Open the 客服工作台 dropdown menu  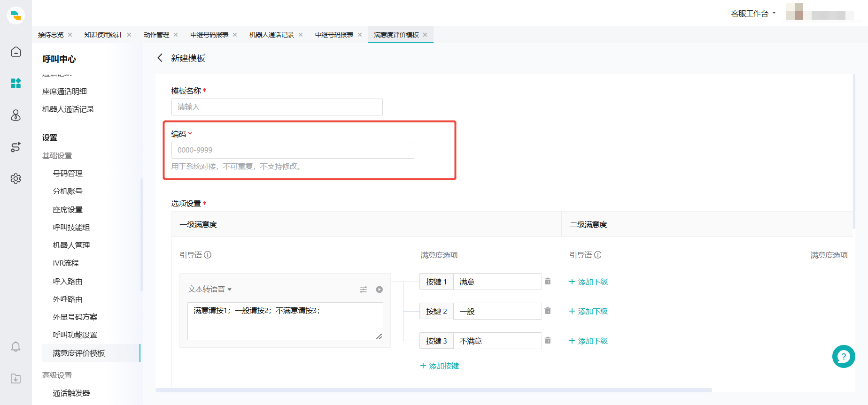click(753, 14)
